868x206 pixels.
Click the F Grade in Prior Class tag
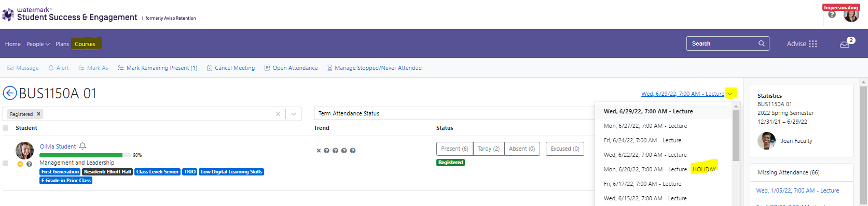(x=66, y=181)
